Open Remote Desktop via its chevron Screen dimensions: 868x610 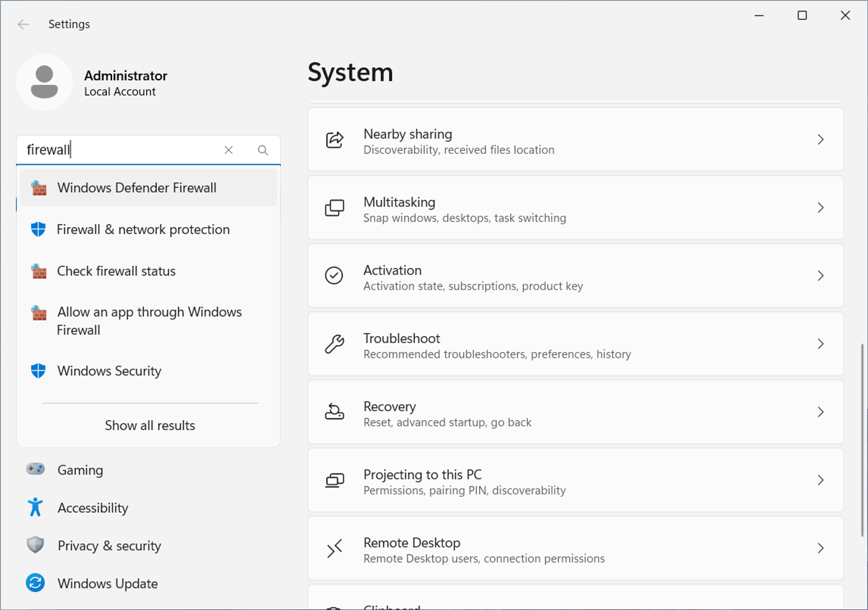click(820, 548)
